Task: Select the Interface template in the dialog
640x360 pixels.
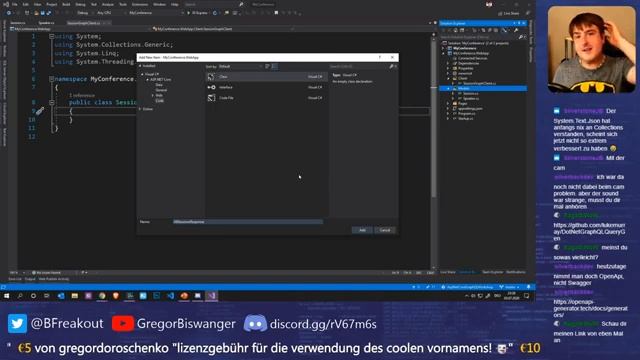Action: pos(266,87)
